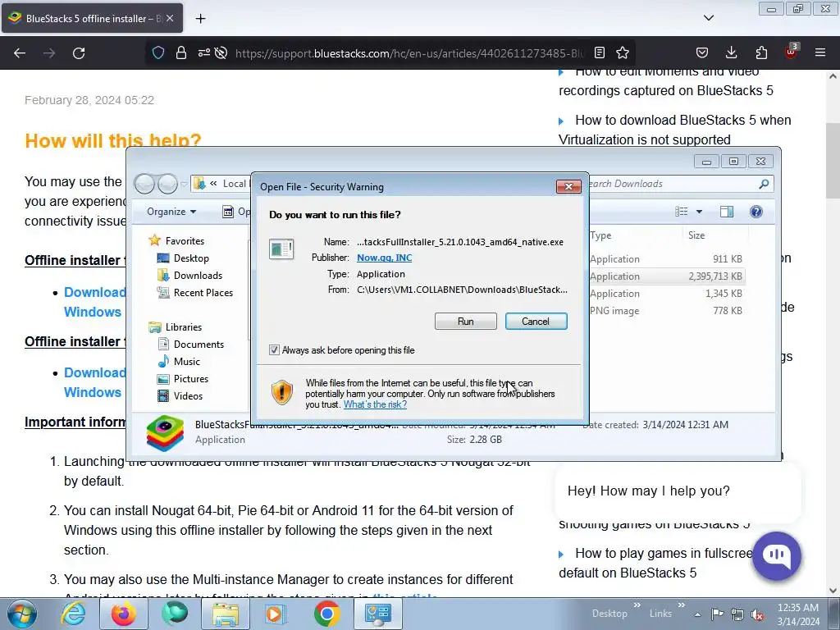Image resolution: width=840 pixels, height=630 pixels.
Task: Uncheck Always ask before opening this file
Action: pyautogui.click(x=274, y=349)
